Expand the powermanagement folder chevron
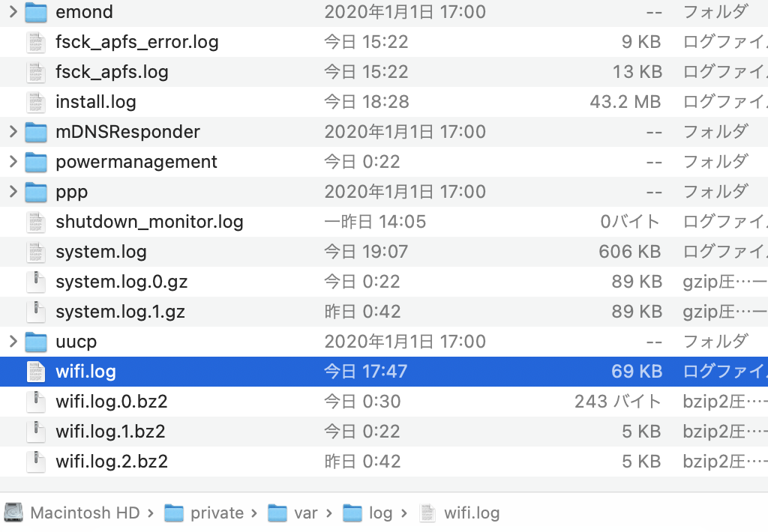The width and height of the screenshot is (768, 532). tap(13, 162)
